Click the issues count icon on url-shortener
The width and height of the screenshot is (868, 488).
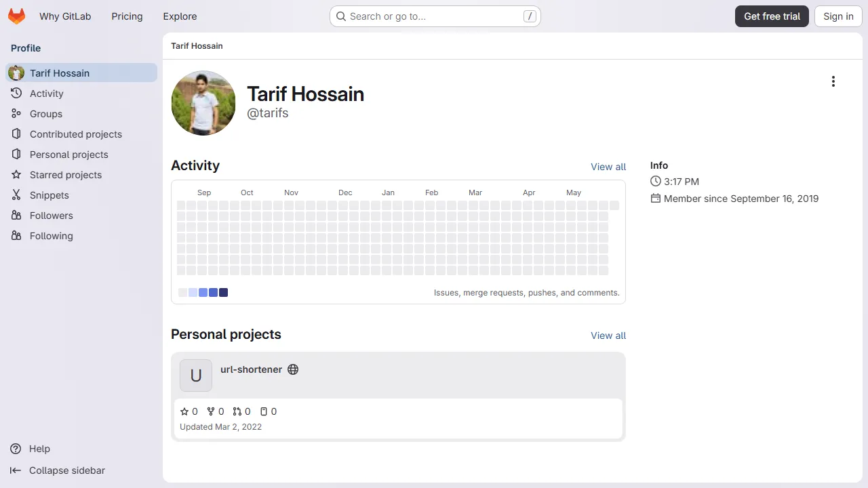click(264, 411)
